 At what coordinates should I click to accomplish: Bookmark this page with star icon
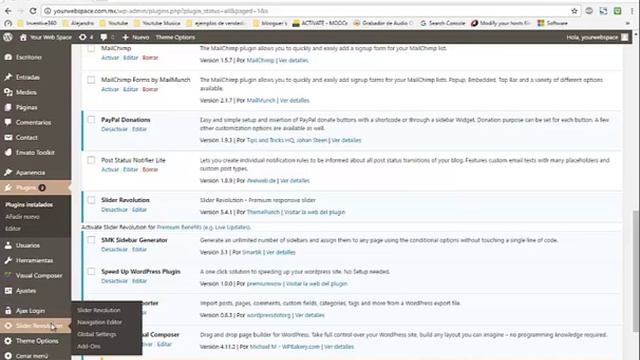574,11
